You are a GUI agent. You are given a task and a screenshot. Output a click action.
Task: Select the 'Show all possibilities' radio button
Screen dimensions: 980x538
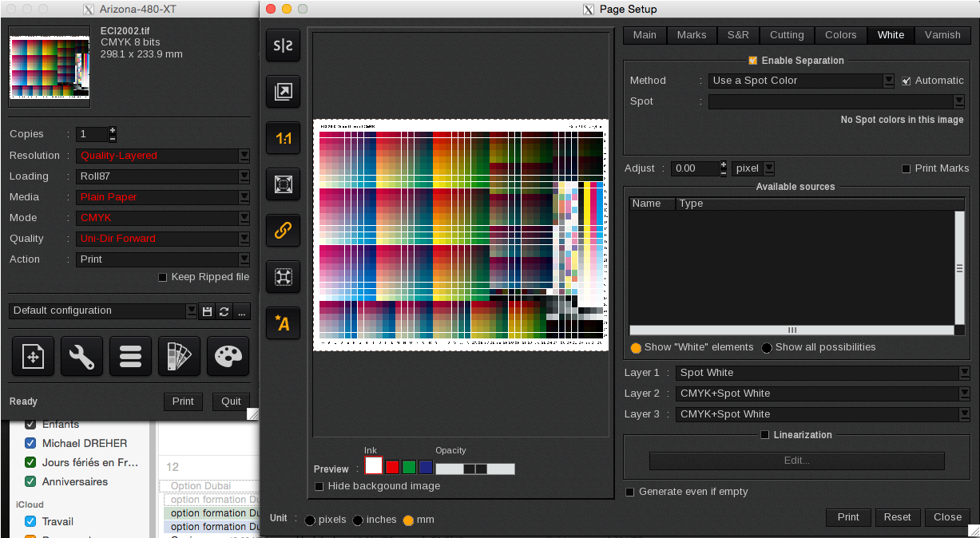pos(767,347)
